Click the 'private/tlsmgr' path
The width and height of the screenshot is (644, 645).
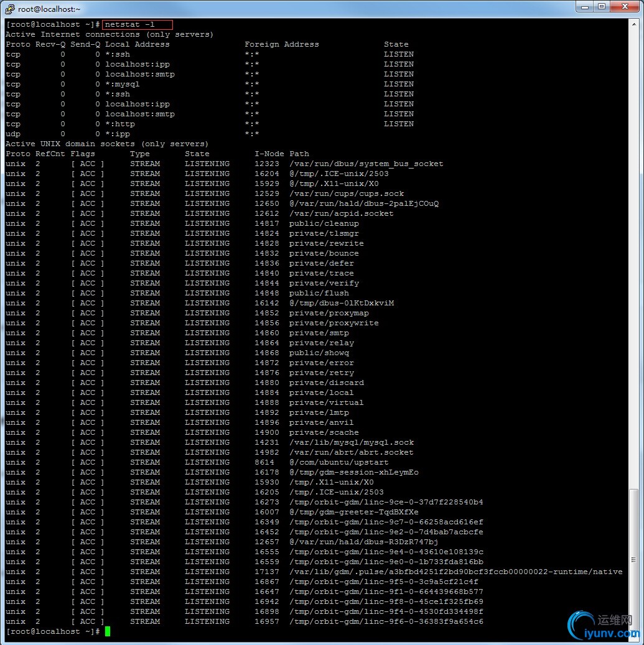click(x=324, y=233)
